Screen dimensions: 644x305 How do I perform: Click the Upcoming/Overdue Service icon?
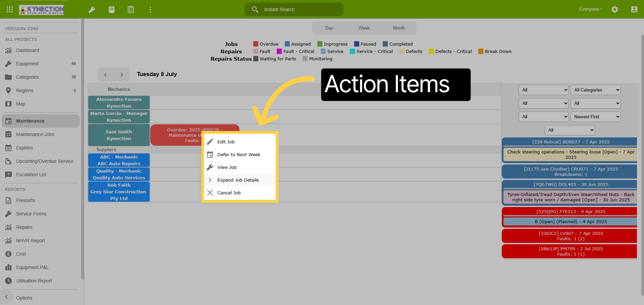9,161
